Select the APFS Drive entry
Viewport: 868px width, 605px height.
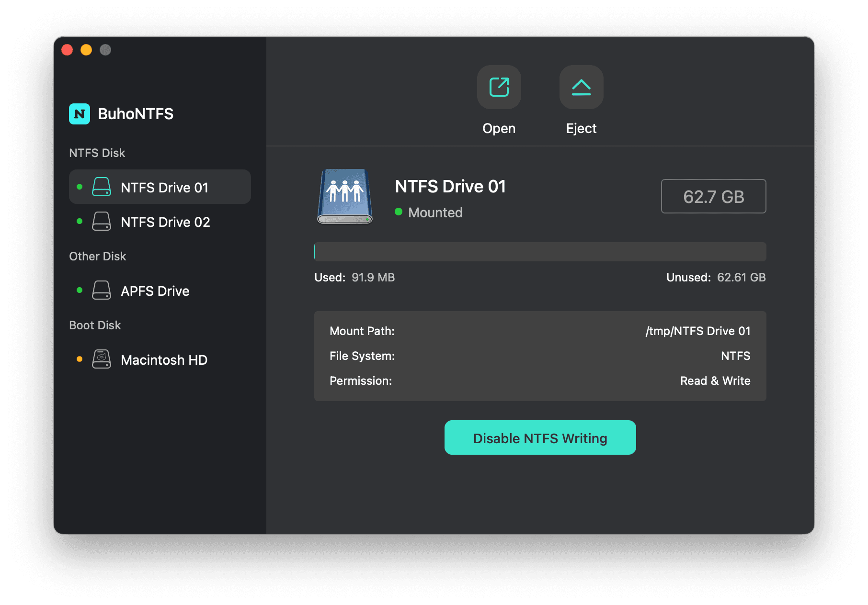155,291
